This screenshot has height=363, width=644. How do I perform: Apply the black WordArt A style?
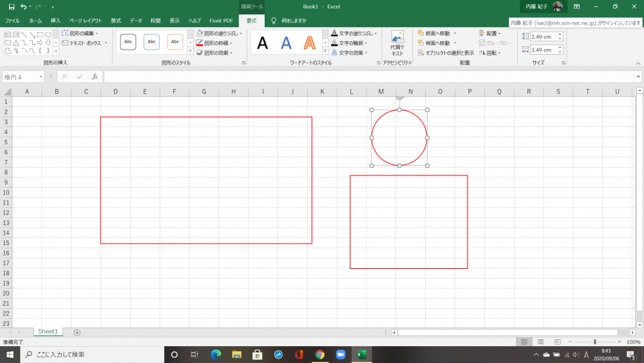point(263,43)
